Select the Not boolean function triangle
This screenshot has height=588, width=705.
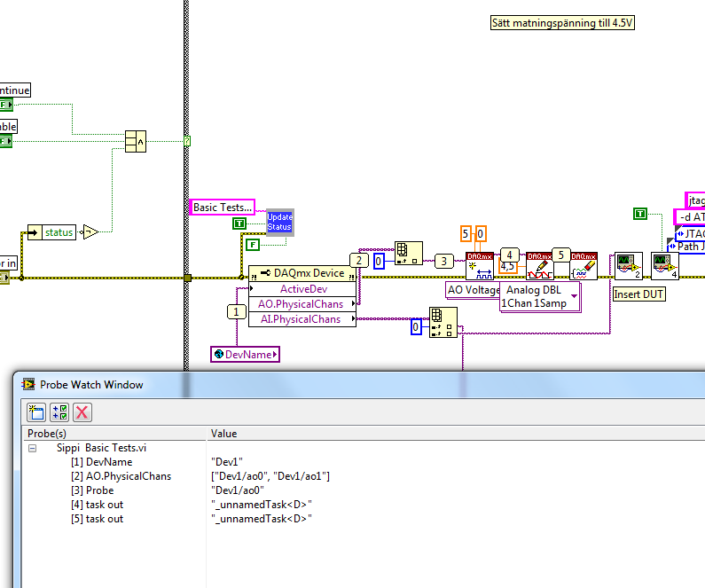pyautogui.click(x=90, y=232)
